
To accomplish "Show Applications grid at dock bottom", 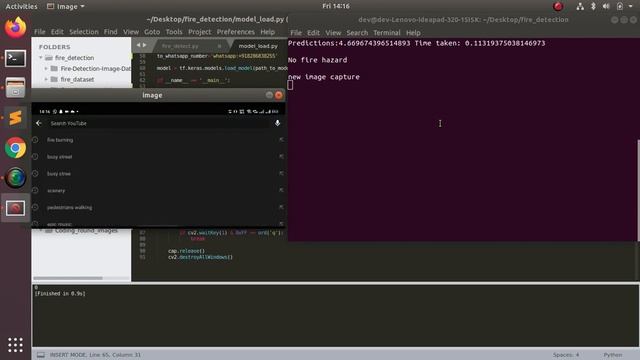I will coord(16,345).
